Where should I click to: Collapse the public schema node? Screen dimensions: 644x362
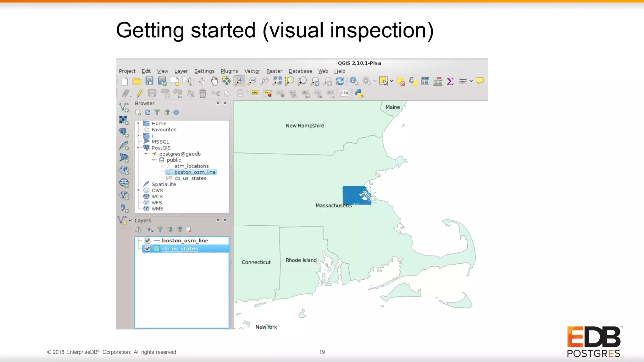pos(153,160)
